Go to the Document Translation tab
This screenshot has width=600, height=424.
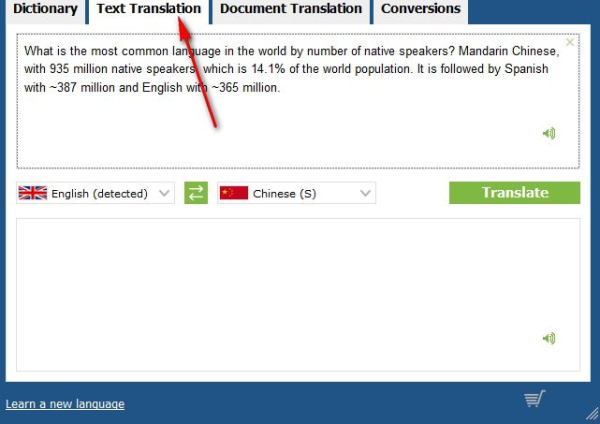(x=291, y=9)
